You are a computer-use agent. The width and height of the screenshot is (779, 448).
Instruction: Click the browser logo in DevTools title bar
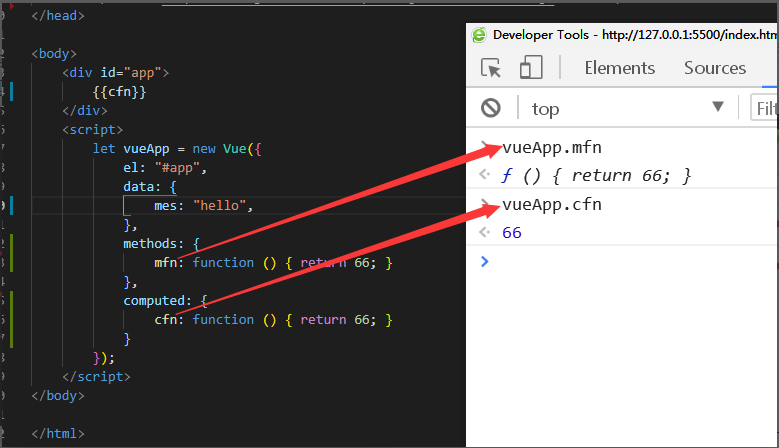(x=479, y=35)
